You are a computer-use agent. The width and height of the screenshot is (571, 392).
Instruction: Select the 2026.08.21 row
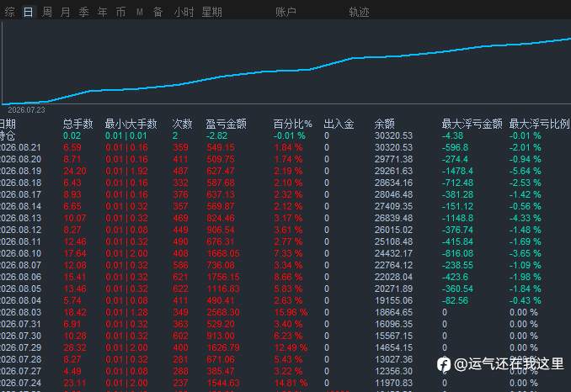pos(285,148)
